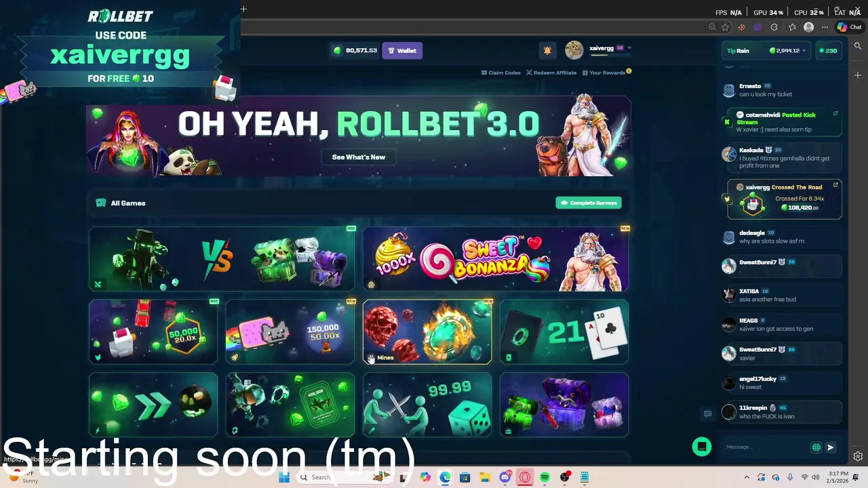Show hidden system tray icons chevron
The height and width of the screenshot is (488, 868).
(x=747, y=477)
